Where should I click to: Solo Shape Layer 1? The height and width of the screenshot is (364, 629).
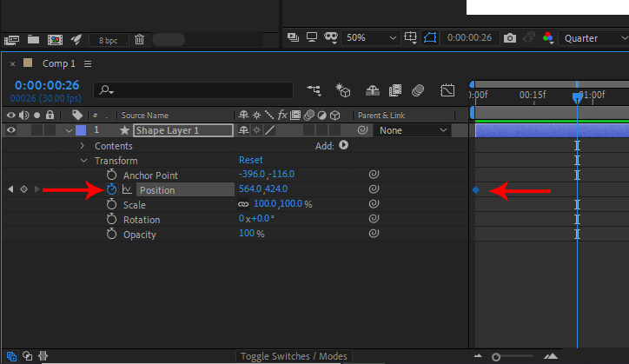pyautogui.click(x=36, y=130)
